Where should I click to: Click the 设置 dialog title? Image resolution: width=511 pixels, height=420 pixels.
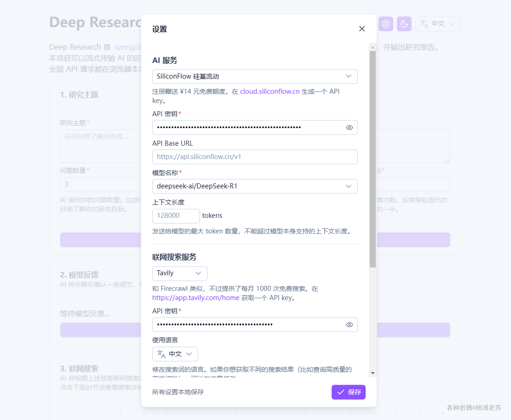coord(160,29)
